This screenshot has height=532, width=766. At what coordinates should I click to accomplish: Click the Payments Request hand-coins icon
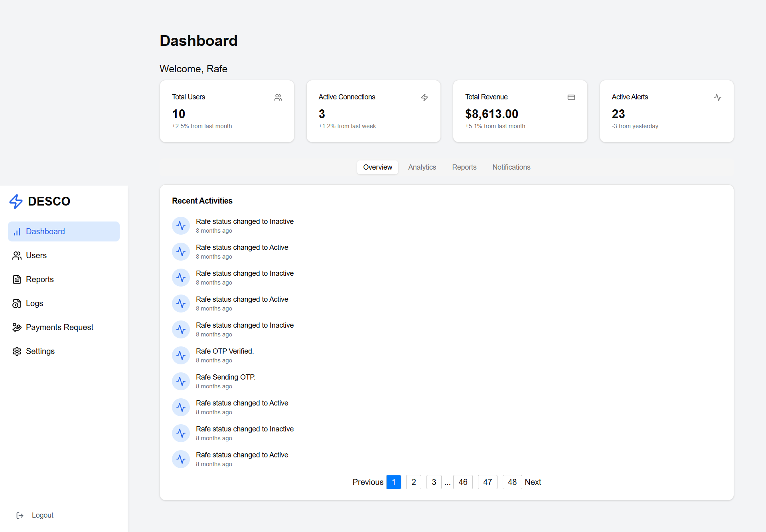click(17, 328)
